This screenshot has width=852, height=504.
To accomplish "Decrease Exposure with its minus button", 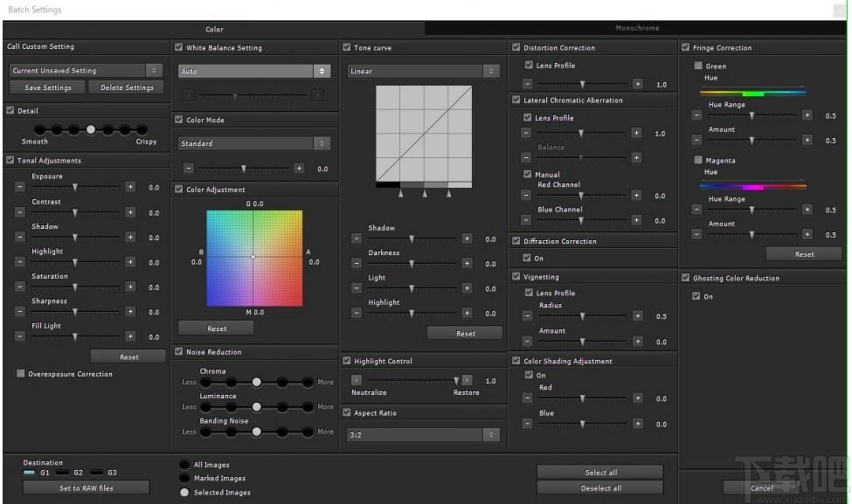I will click(20, 187).
